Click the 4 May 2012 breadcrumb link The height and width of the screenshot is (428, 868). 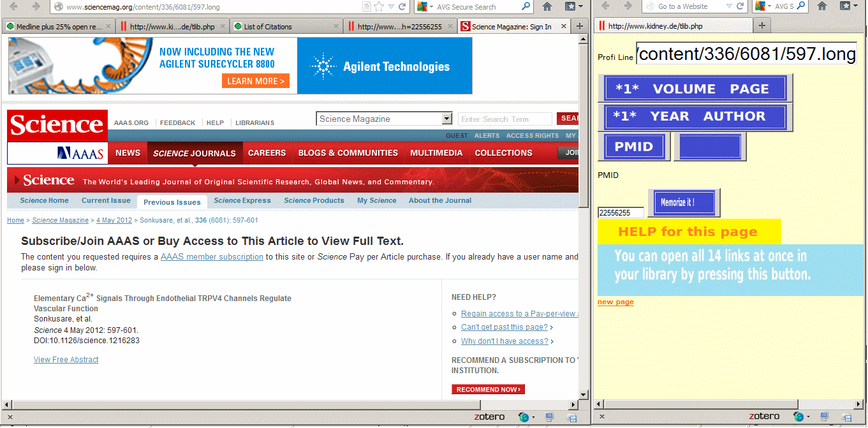click(114, 220)
